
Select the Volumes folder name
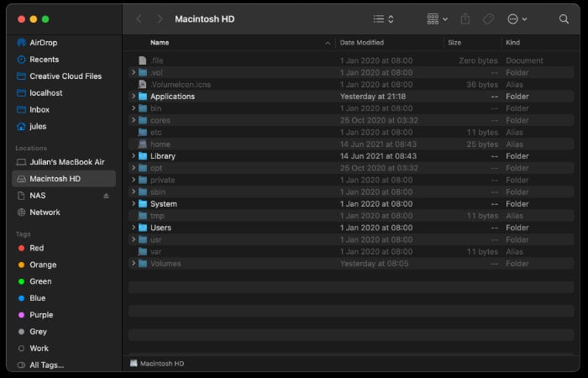165,264
